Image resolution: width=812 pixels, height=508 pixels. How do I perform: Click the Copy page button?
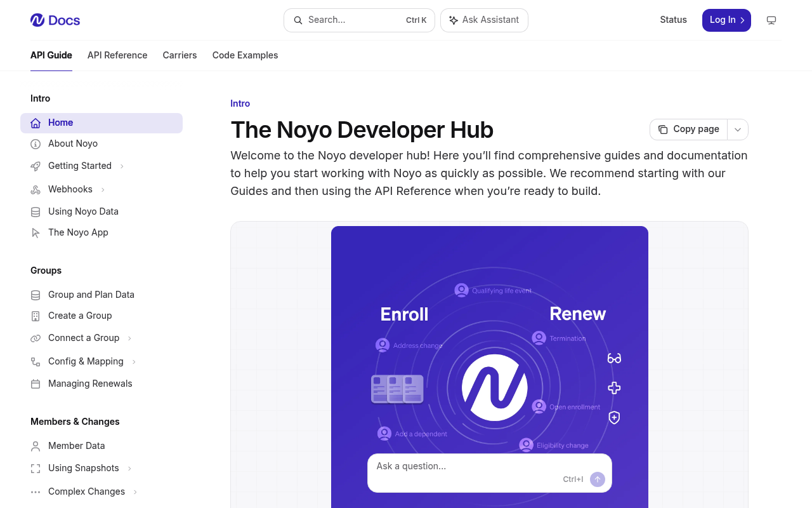coord(689,130)
